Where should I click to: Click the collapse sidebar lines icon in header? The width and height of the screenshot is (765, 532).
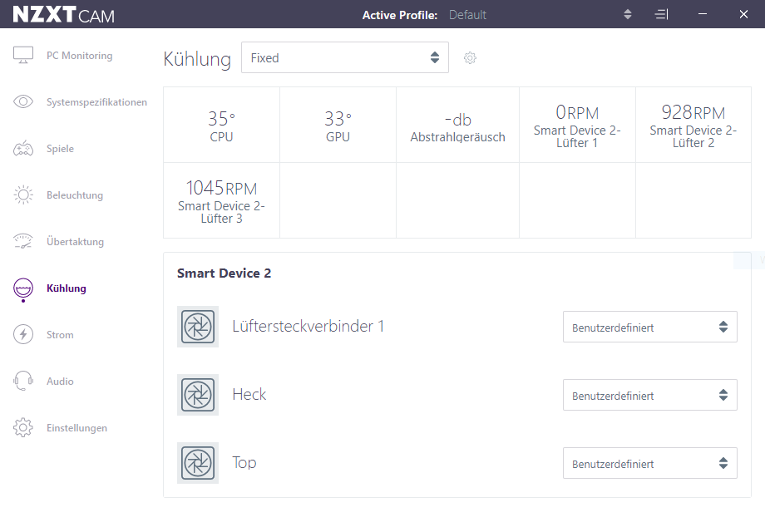(x=662, y=15)
